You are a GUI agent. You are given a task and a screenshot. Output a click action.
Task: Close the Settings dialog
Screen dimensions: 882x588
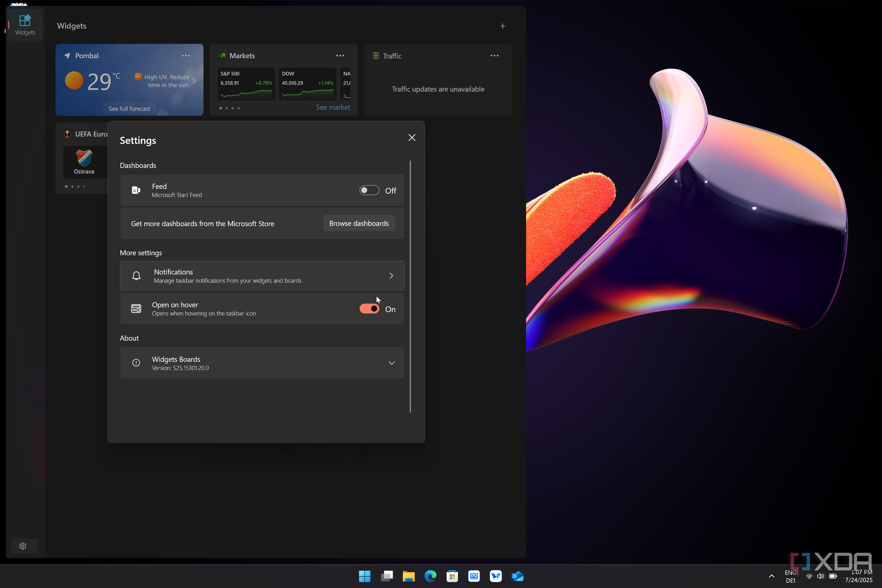[412, 138]
